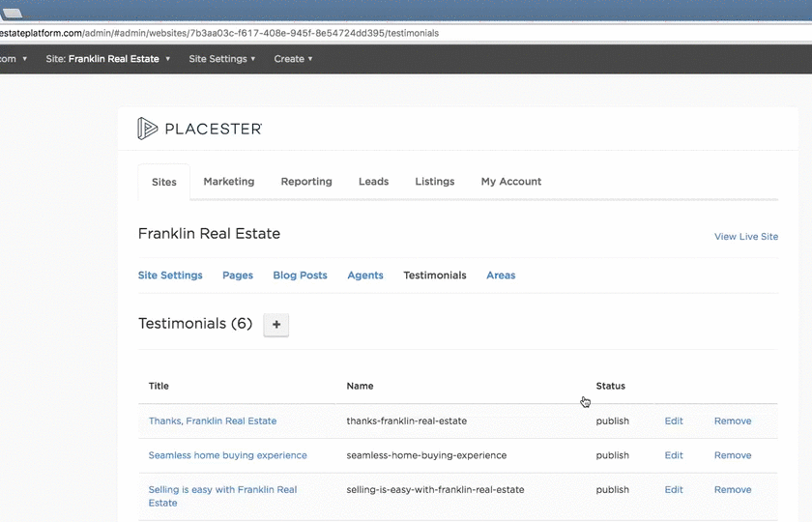The width and height of the screenshot is (812, 522).
Task: Switch to the Marketing tab
Action: [229, 182]
